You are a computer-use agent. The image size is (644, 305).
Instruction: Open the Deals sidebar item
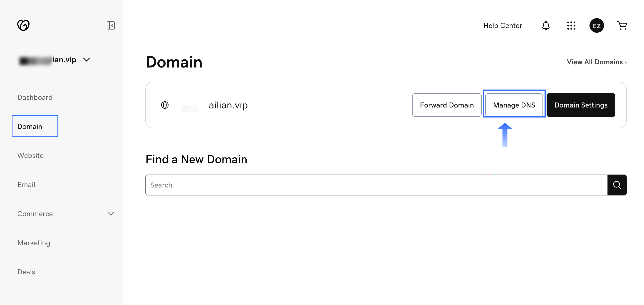coord(26,272)
